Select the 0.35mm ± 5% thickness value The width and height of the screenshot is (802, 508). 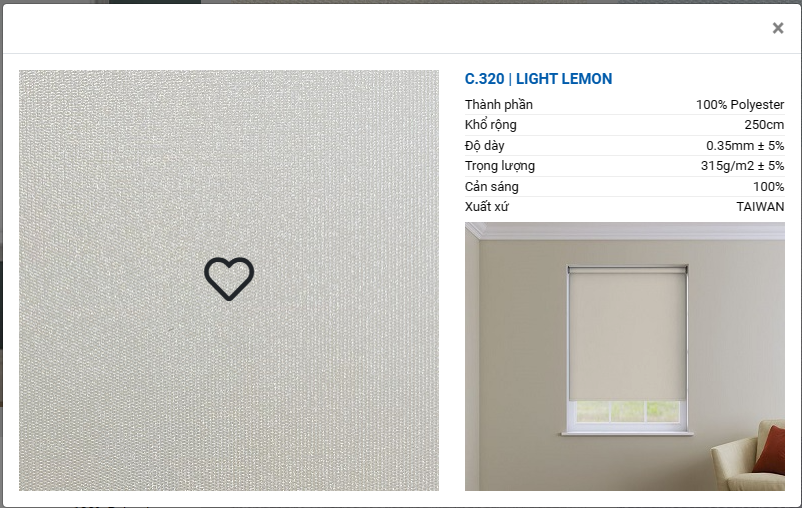[745, 146]
